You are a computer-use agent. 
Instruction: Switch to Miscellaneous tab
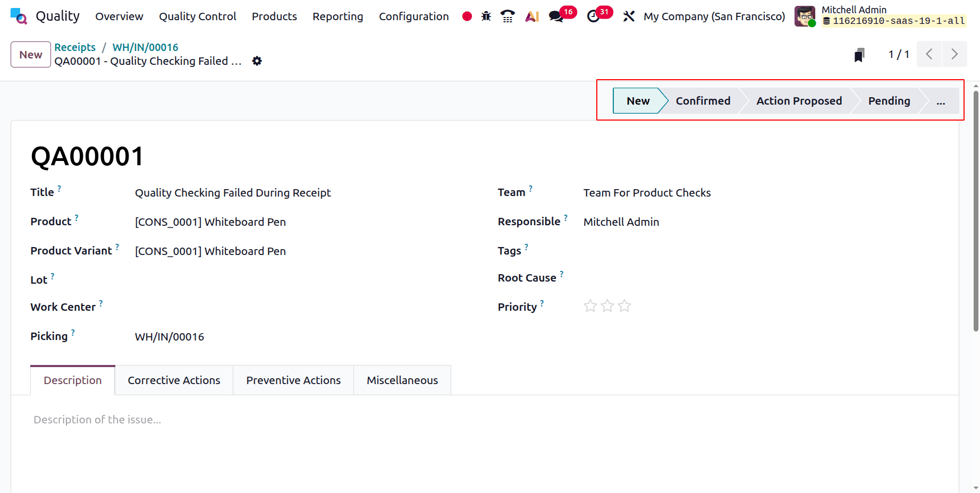pos(402,380)
